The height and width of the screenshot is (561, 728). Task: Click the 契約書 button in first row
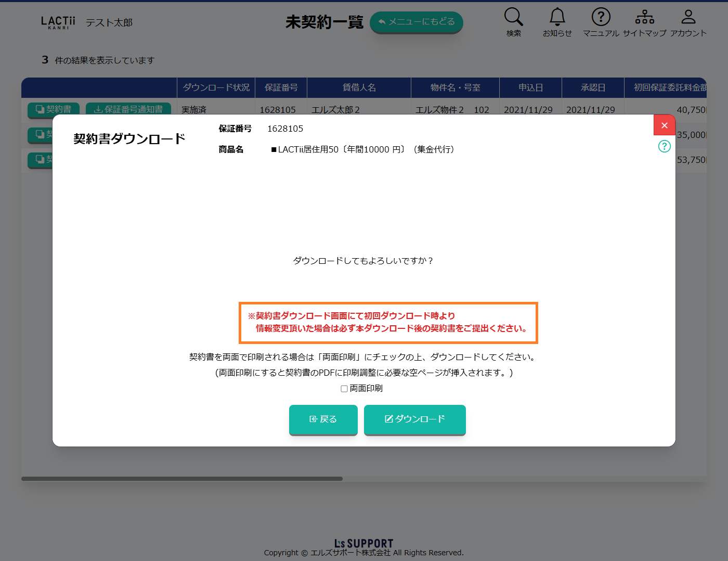(x=54, y=108)
